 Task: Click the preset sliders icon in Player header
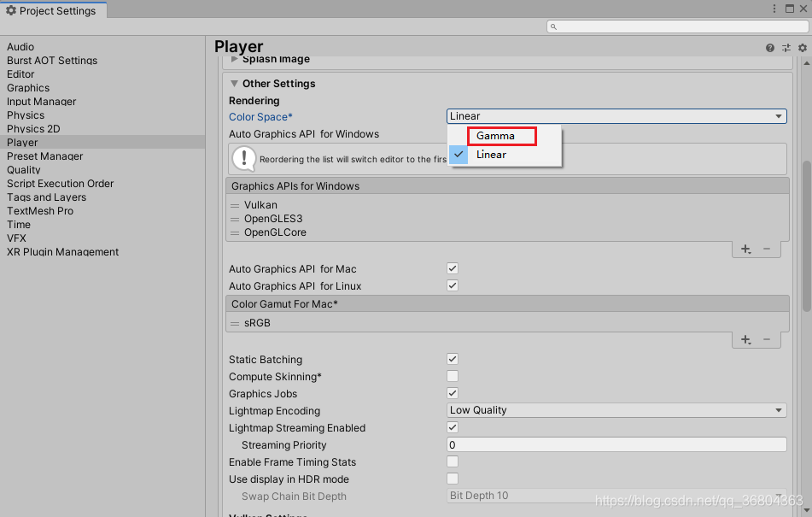click(x=786, y=48)
